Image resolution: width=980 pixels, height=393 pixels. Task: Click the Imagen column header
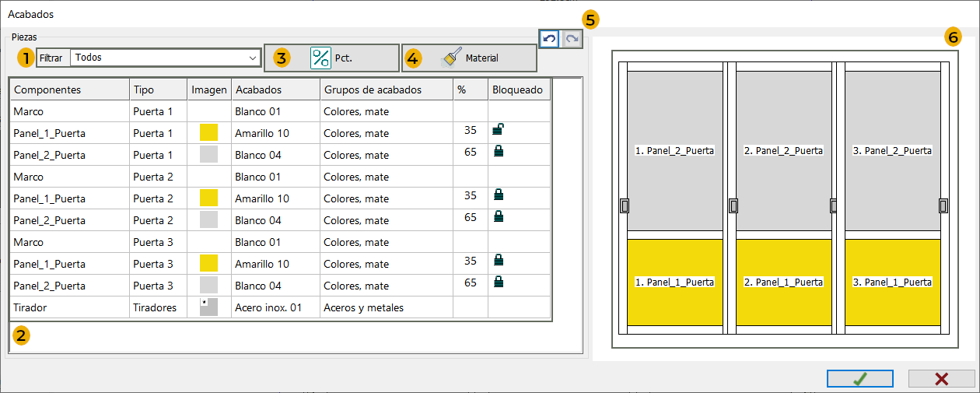coord(209,89)
